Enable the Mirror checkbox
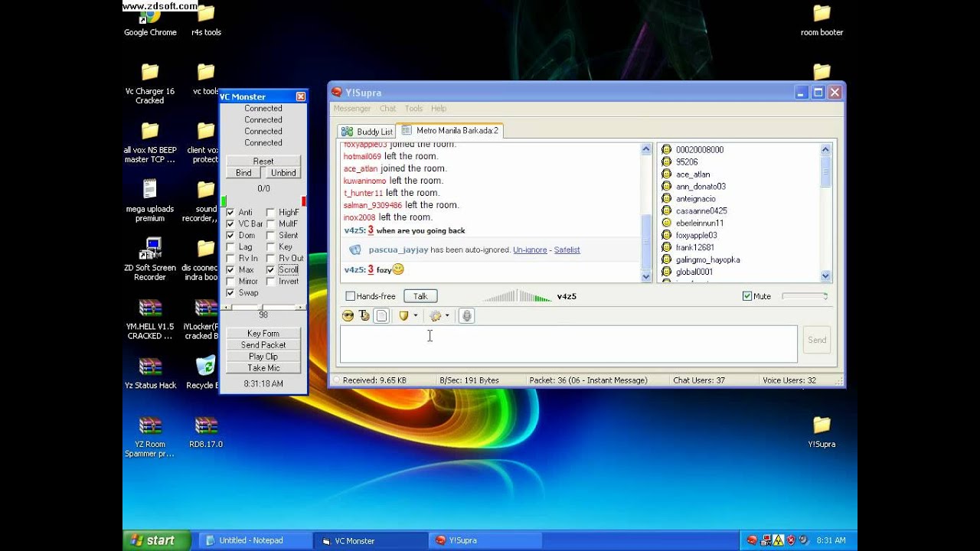Image resolution: width=980 pixels, height=551 pixels. (230, 282)
